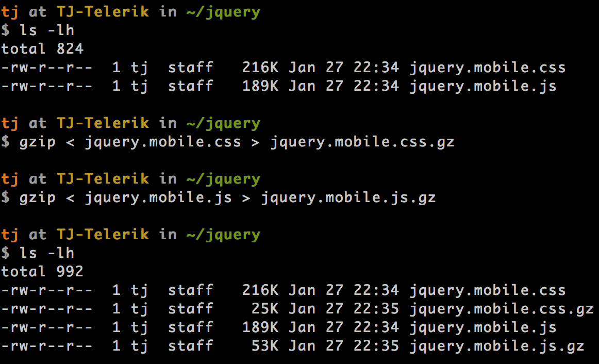Click '216K' size in the first listing
Viewport: 599px width, 364px height.
pos(260,68)
